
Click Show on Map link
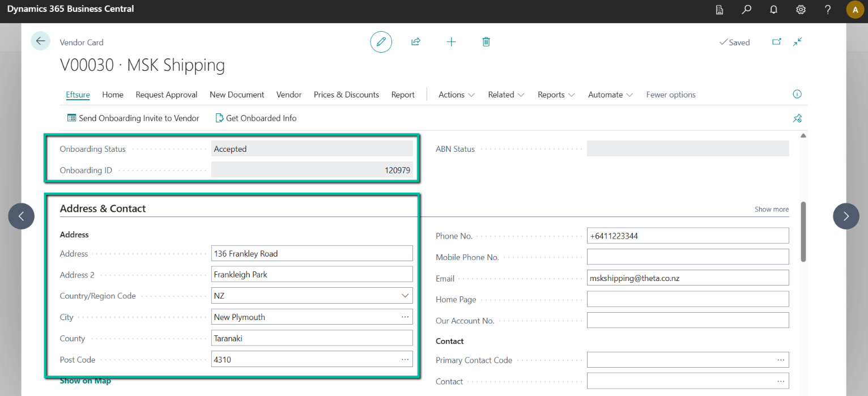pos(86,381)
